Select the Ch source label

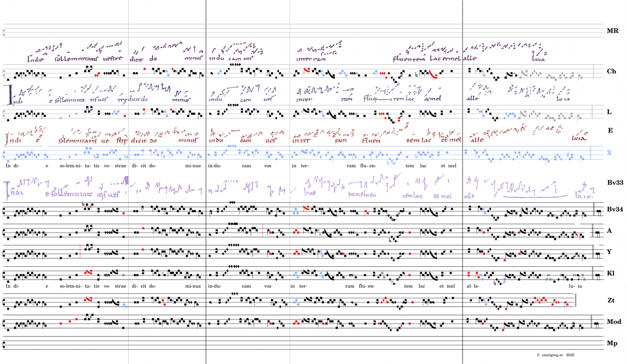pos(611,71)
